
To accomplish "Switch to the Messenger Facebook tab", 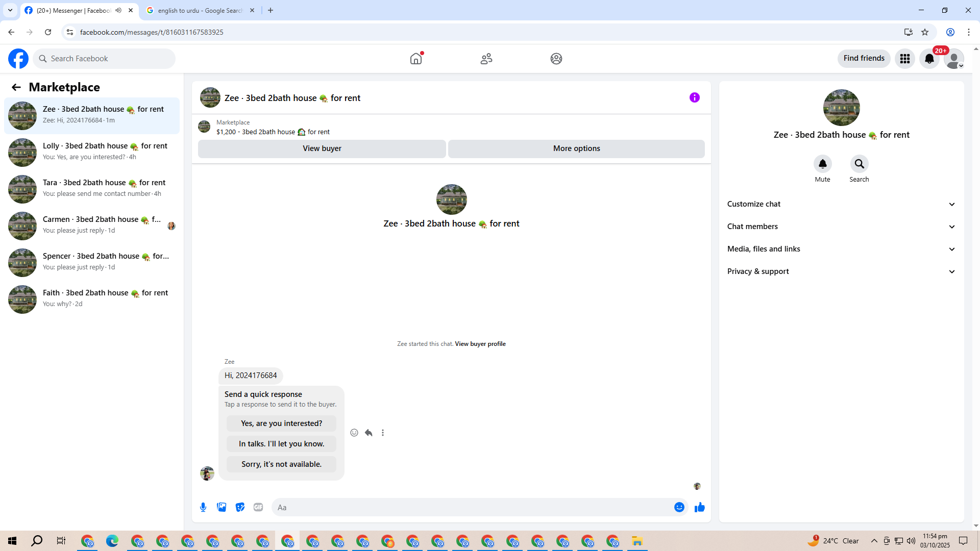I will point(79,10).
